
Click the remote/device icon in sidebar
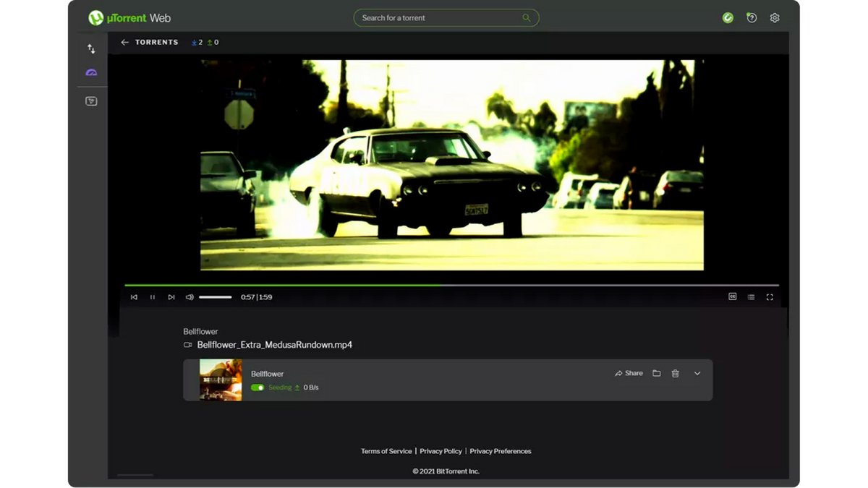91,100
